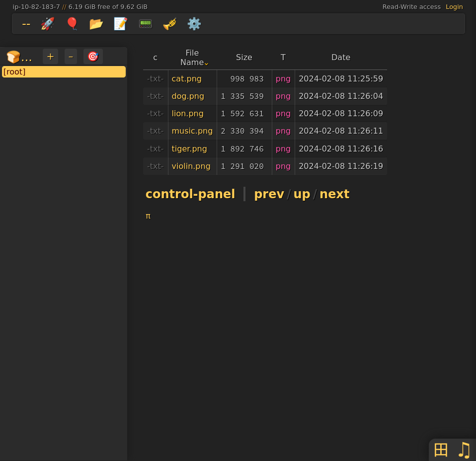
Task: Click the music note icon at bottom right
Action: (x=464, y=450)
